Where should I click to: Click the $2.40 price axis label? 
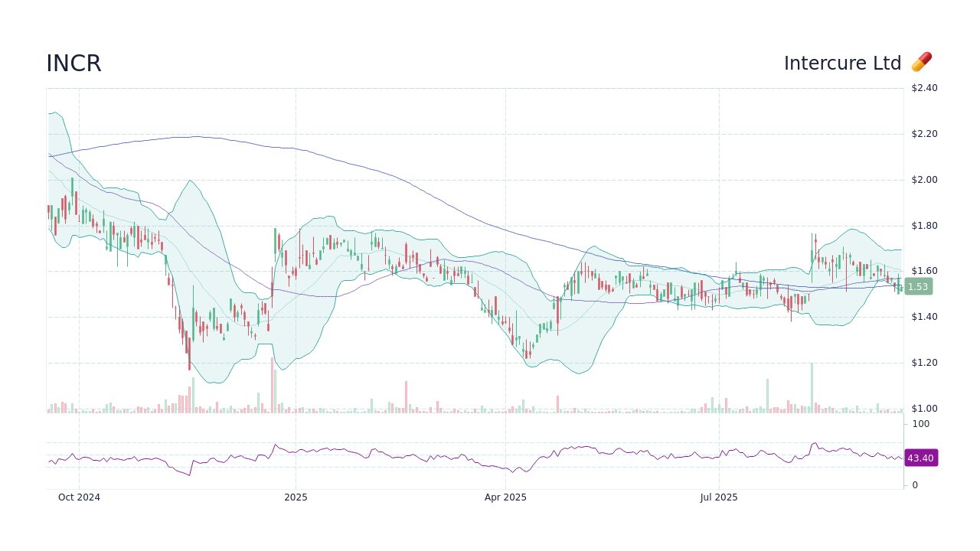[x=924, y=88]
